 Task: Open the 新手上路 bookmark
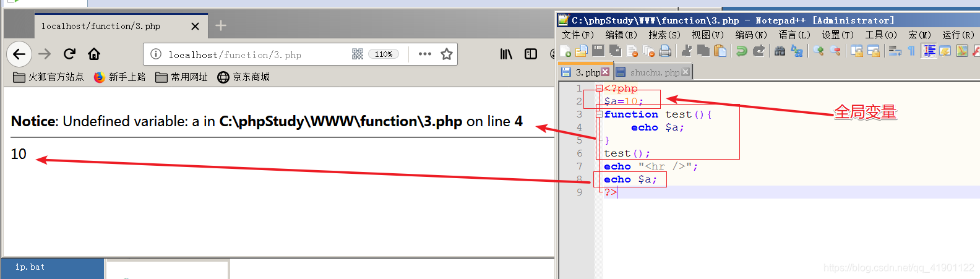point(120,77)
